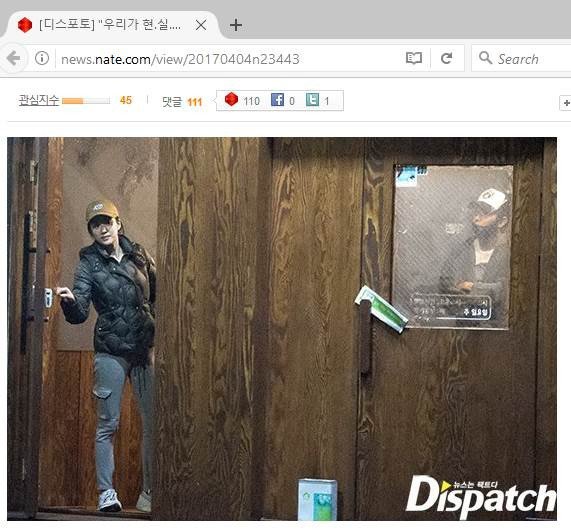Viewport: 571px width, 530px height.
Task: Open site information icon in address bar
Action: coord(42,58)
